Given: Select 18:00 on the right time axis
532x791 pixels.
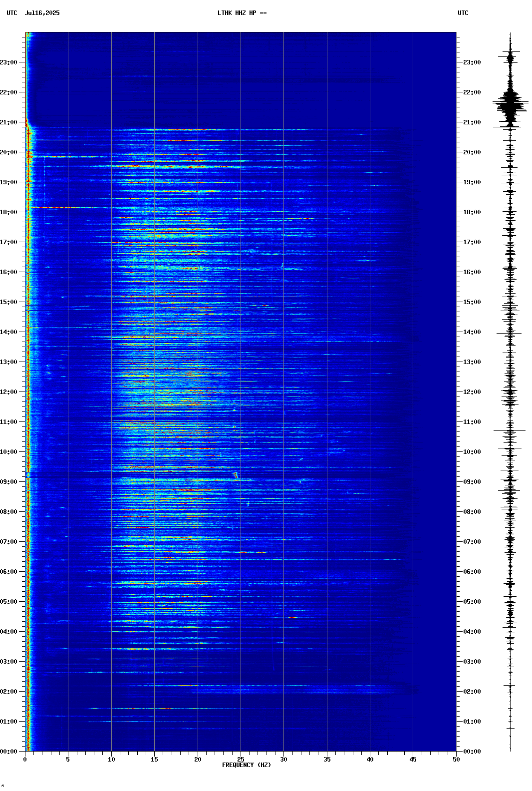Looking at the screenshot, I should coord(472,212).
